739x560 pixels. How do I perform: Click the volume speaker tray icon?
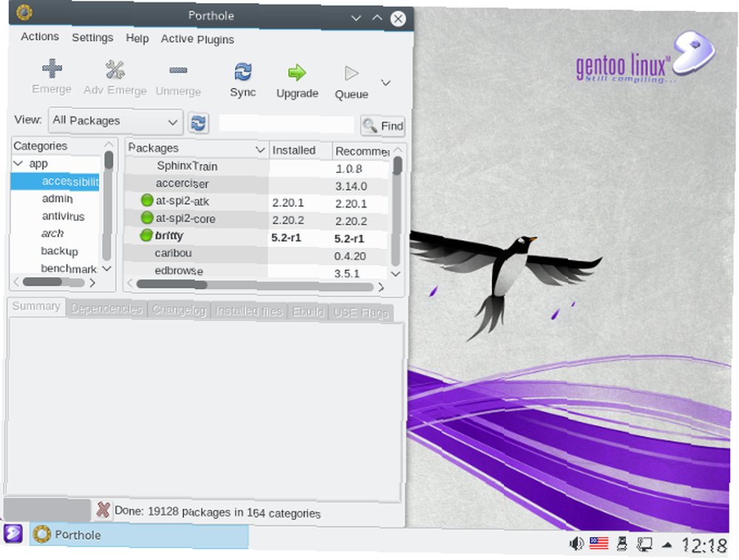[576, 544]
